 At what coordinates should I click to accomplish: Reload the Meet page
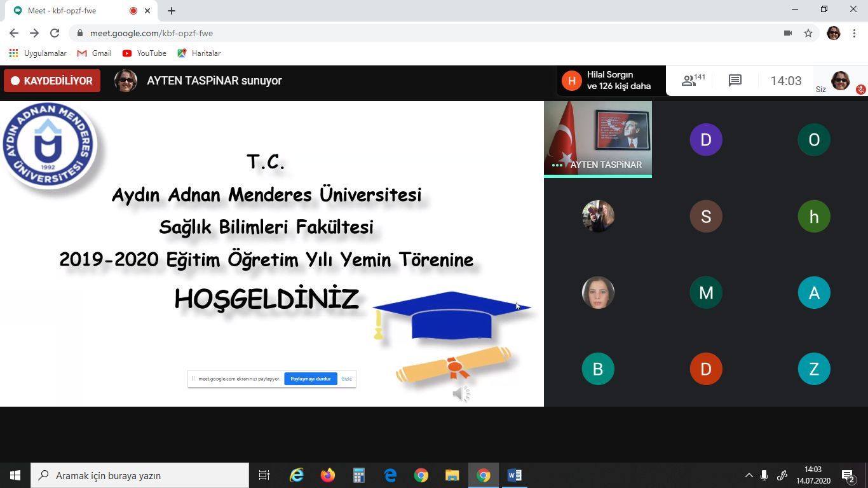[55, 33]
